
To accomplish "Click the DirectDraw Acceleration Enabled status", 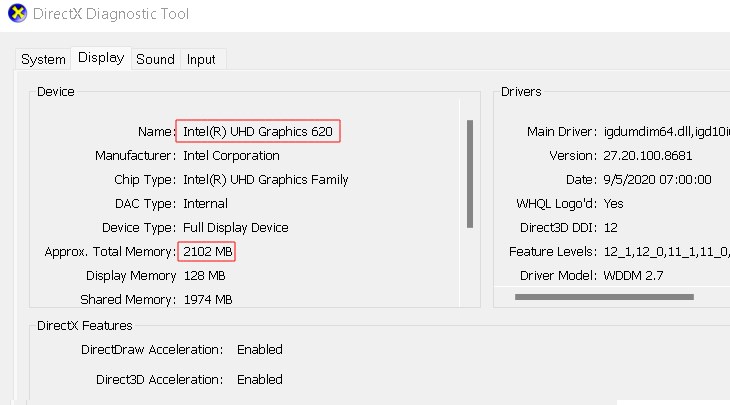I will (x=260, y=350).
